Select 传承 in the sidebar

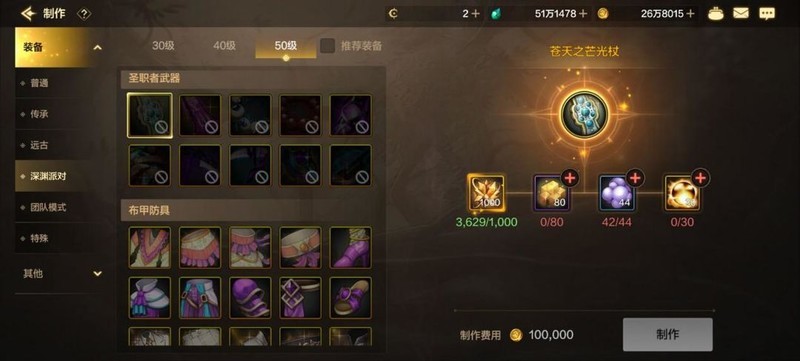click(x=39, y=114)
